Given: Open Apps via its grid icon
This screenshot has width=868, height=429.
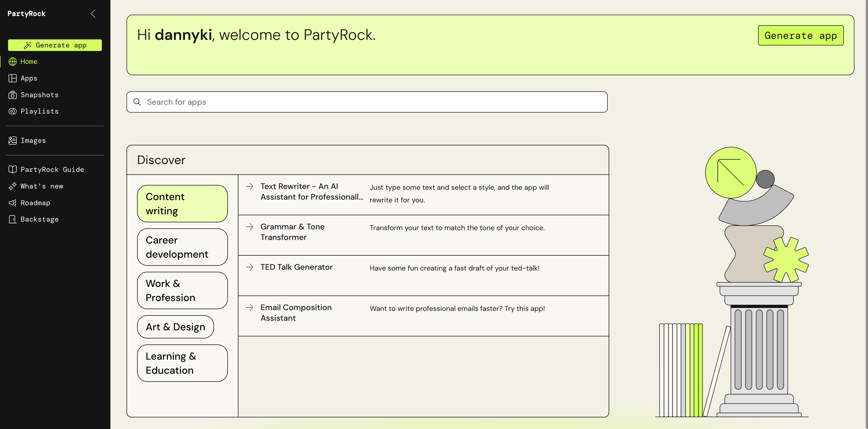Looking at the screenshot, I should (12, 78).
